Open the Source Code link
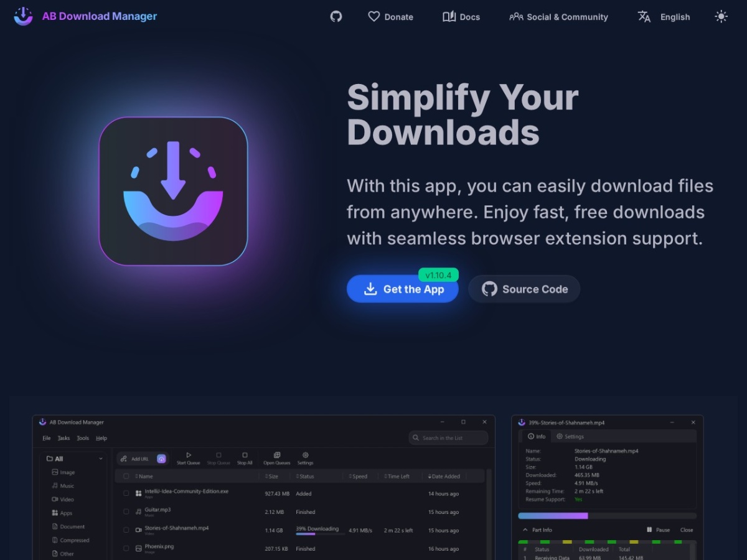The width and height of the screenshot is (747, 560). [x=524, y=289]
